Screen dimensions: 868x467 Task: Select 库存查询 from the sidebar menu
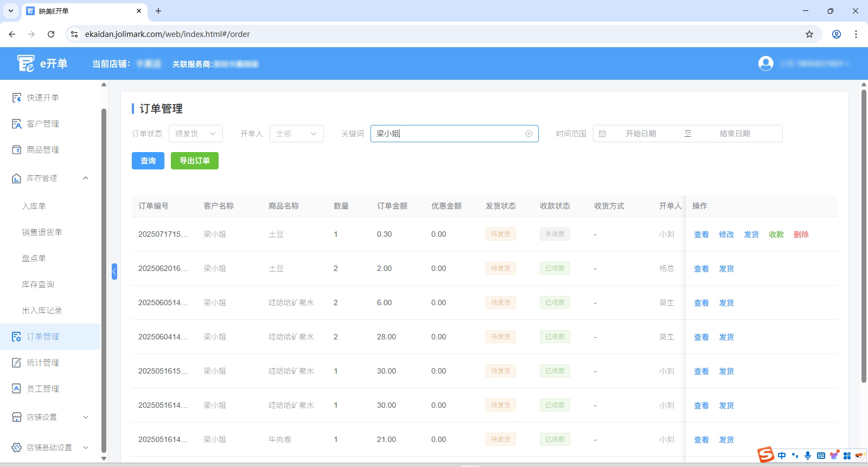[38, 285]
